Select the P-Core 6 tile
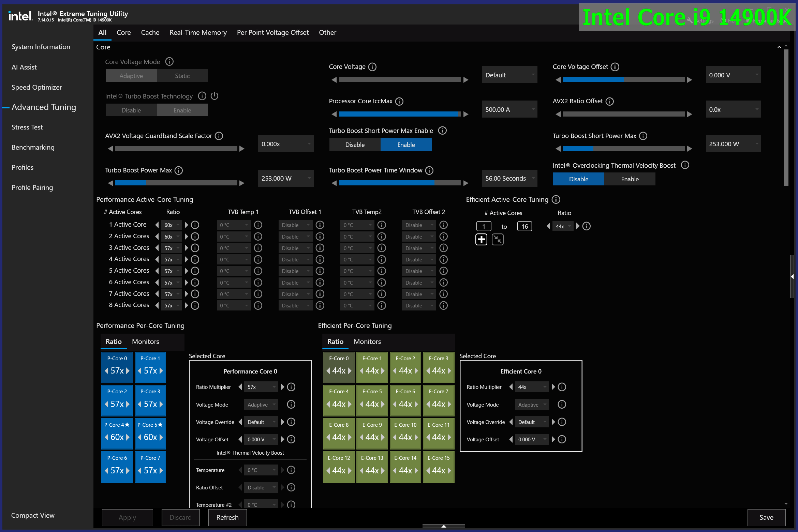 pos(117,467)
